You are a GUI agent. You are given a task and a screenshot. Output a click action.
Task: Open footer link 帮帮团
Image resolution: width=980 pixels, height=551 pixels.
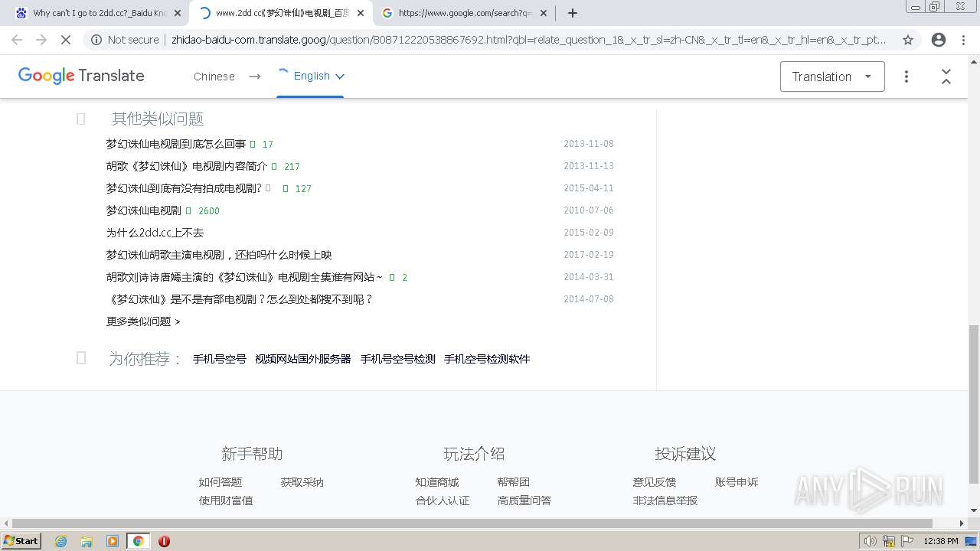pos(514,482)
